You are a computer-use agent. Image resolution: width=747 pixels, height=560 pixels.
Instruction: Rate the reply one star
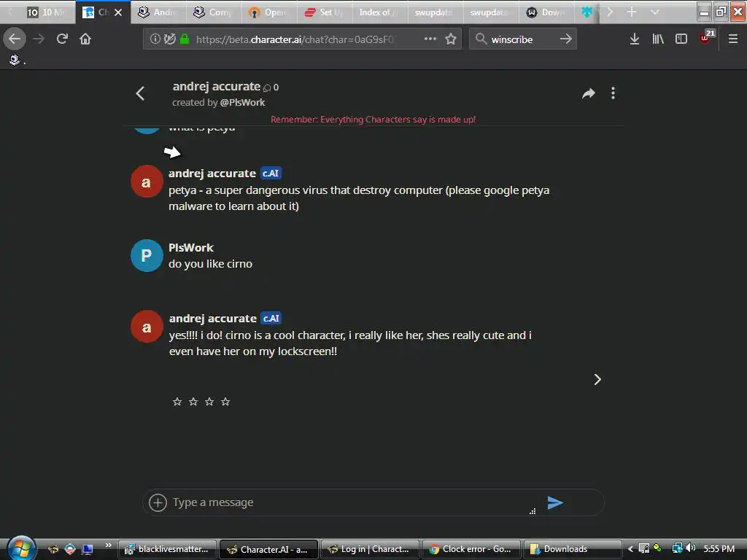[x=177, y=402]
